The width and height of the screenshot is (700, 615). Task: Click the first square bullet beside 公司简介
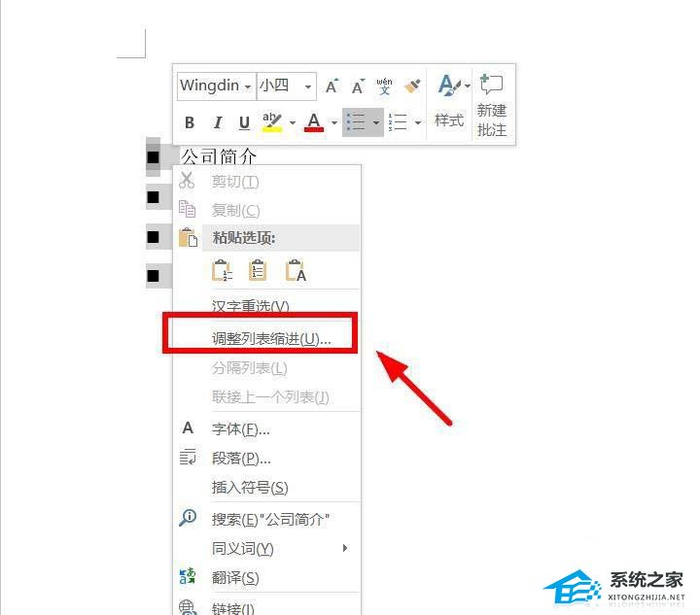(x=154, y=157)
